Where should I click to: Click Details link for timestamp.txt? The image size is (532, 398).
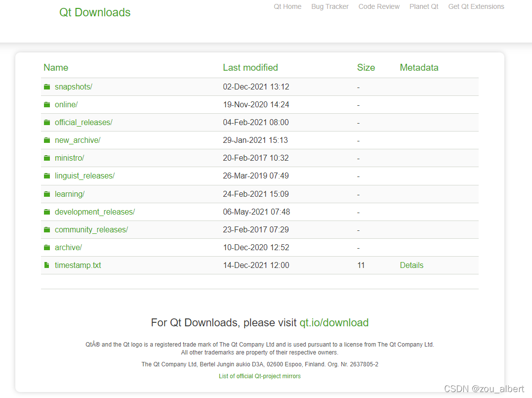(x=411, y=265)
